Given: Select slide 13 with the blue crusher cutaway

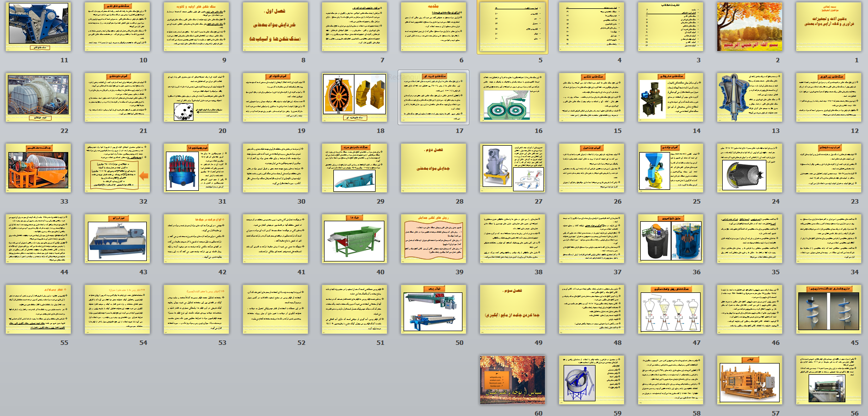Looking at the screenshot, I should pyautogui.click(x=749, y=98).
